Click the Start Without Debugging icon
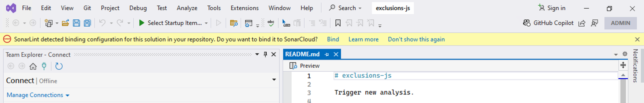This screenshot has width=644, height=103. point(218,23)
